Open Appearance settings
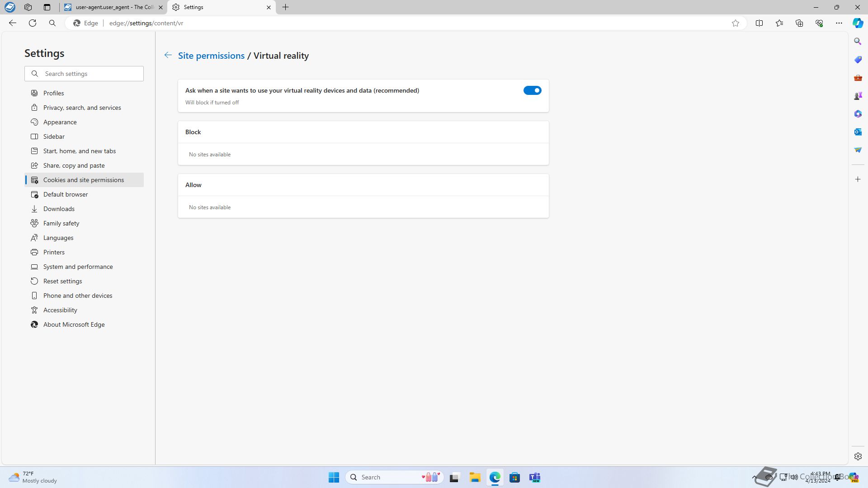The width and height of the screenshot is (868, 488). point(84,122)
